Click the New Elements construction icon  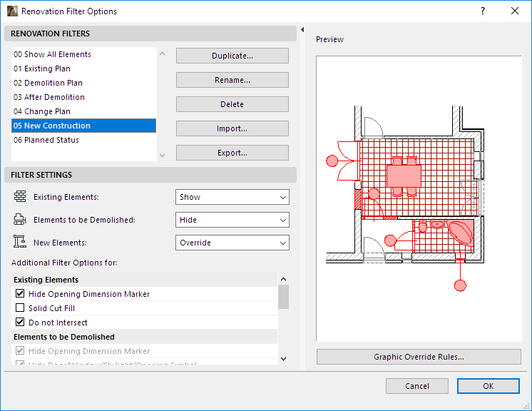click(20, 243)
